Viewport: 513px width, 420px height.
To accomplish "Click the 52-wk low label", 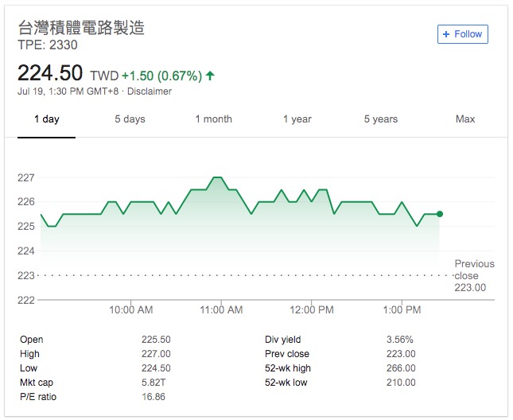I will (286, 383).
